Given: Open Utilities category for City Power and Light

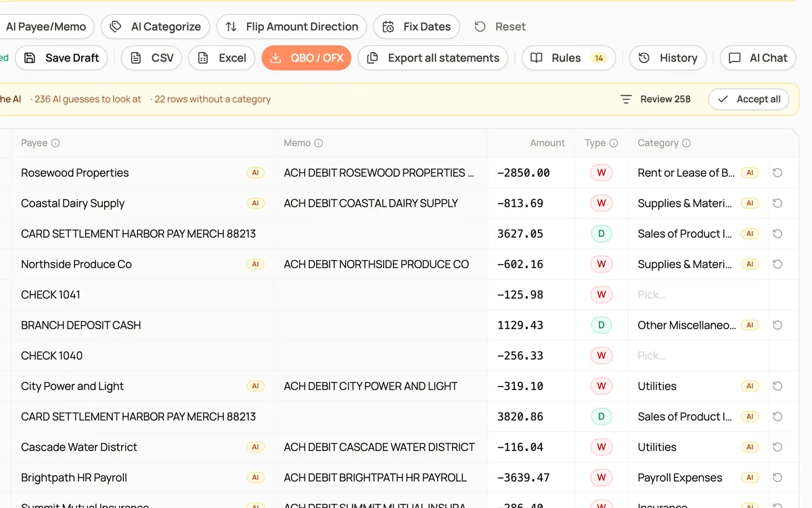Looking at the screenshot, I should coord(657,386).
